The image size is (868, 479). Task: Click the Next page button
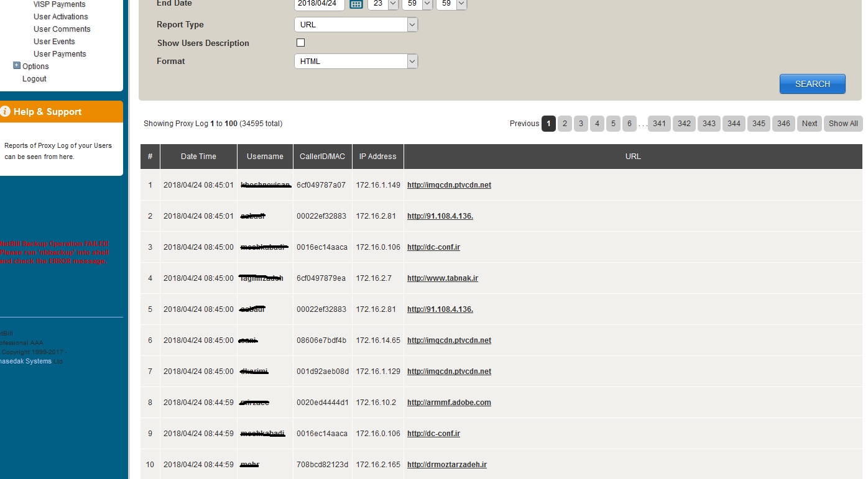[810, 124]
